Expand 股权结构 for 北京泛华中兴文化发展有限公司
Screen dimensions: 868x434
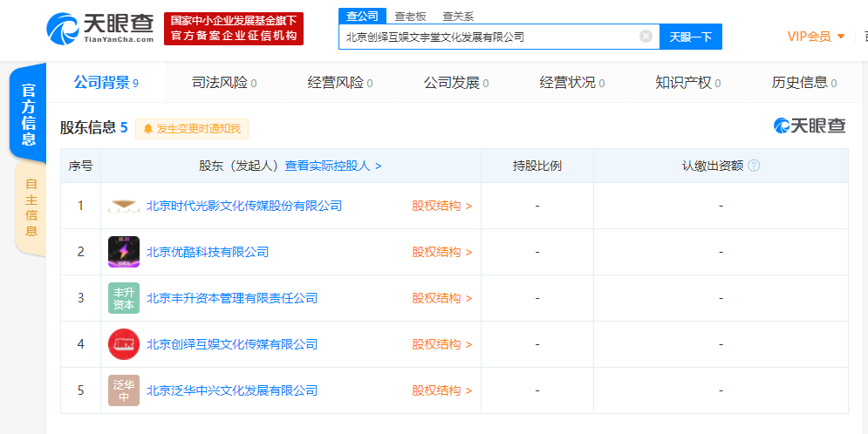click(x=441, y=390)
